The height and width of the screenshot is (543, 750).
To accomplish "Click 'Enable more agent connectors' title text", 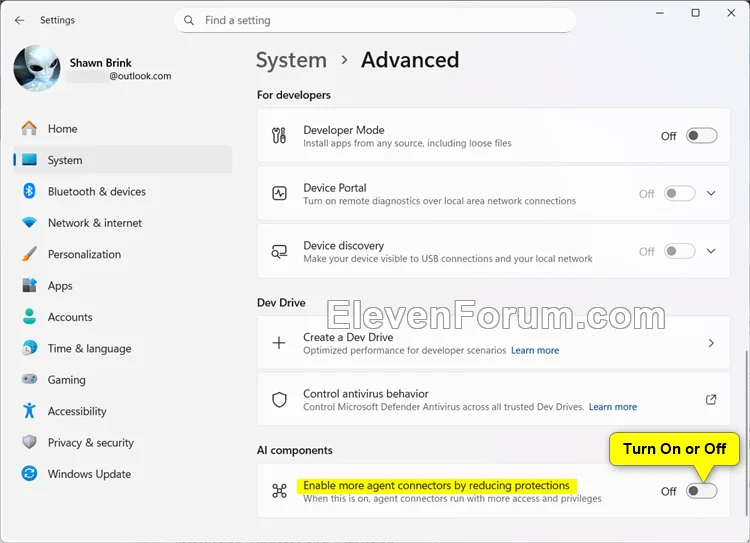I will pos(436,486).
